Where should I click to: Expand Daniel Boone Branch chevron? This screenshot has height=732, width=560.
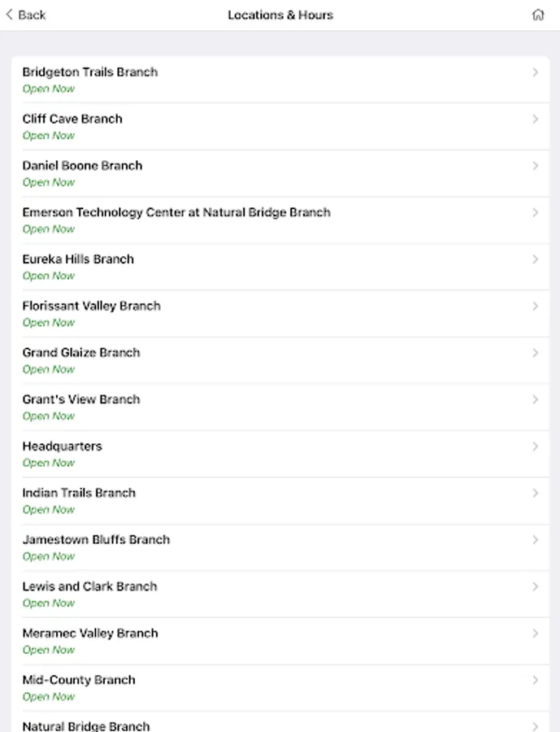click(x=535, y=166)
